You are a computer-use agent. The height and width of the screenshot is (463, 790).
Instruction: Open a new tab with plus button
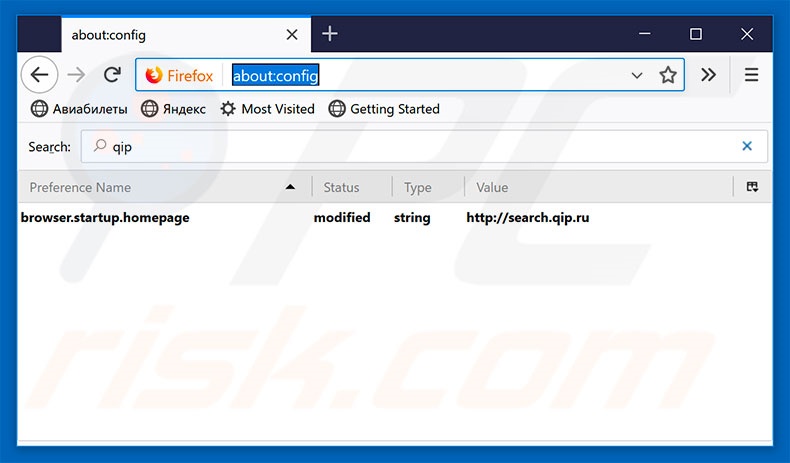pyautogui.click(x=330, y=34)
